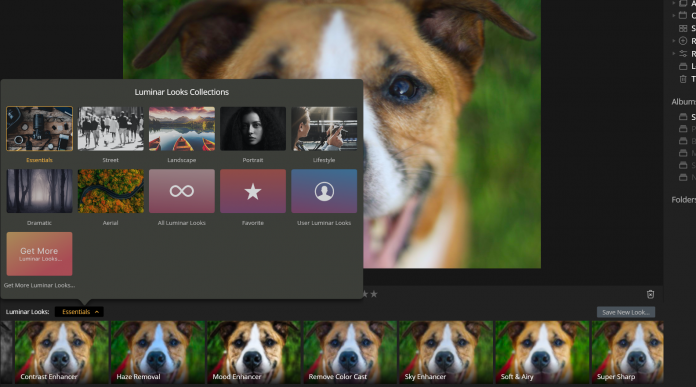Click the first album icon under Albums
Viewport: 696px width, 387px height.
(683, 117)
